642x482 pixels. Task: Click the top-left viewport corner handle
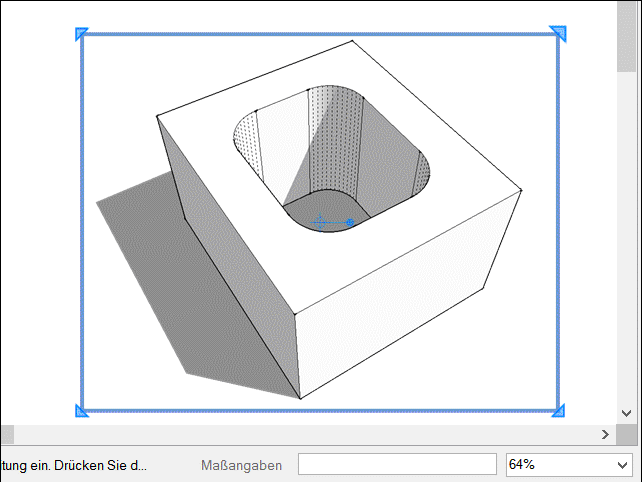click(x=82, y=35)
